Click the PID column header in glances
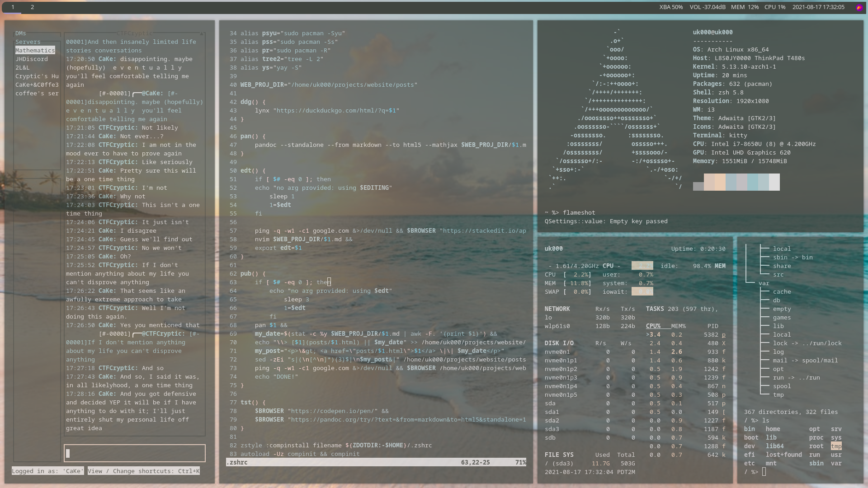This screenshot has width=868, height=488. tap(713, 326)
